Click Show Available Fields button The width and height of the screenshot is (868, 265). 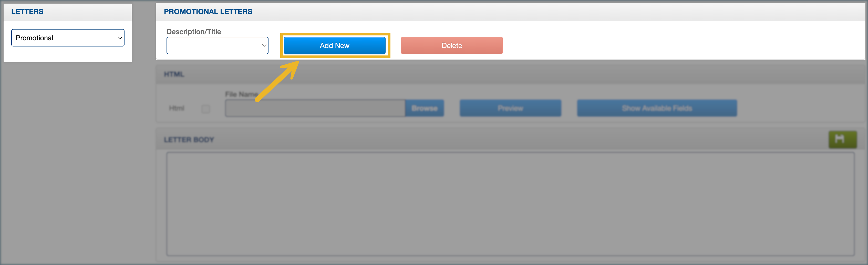click(x=657, y=108)
